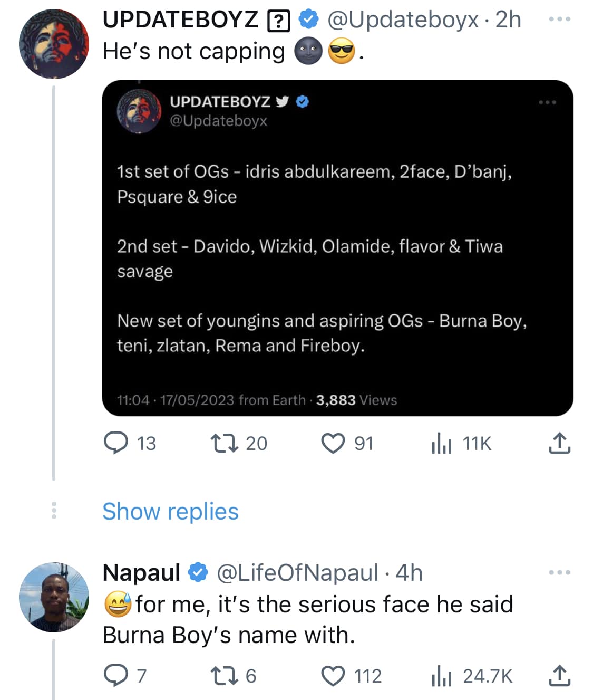Open more options on UPDATEBOYZ tweet

pos(559,19)
